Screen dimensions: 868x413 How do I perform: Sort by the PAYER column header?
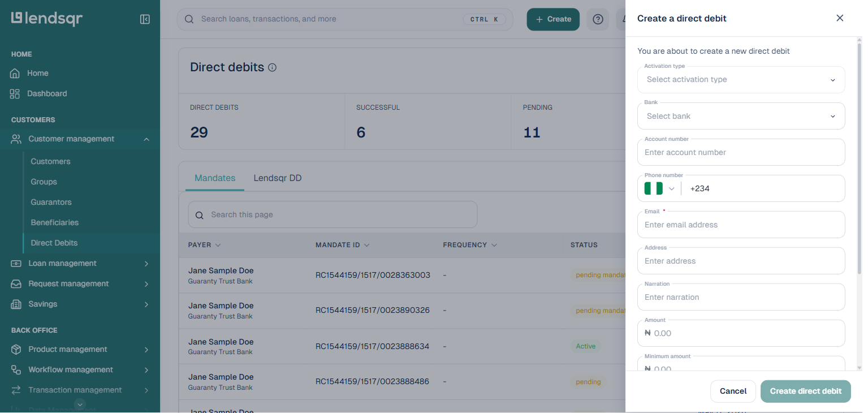point(205,246)
